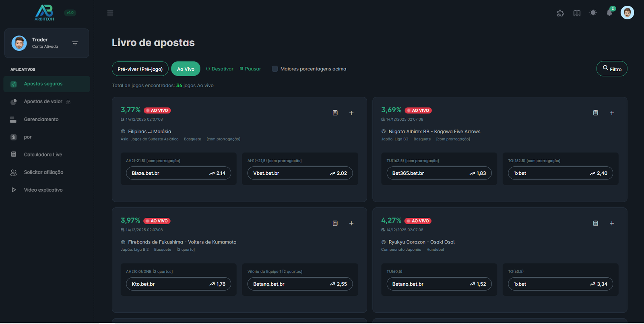Click Blaze.bet.br odds 2.14 button
This screenshot has height=324, width=644.
(178, 173)
